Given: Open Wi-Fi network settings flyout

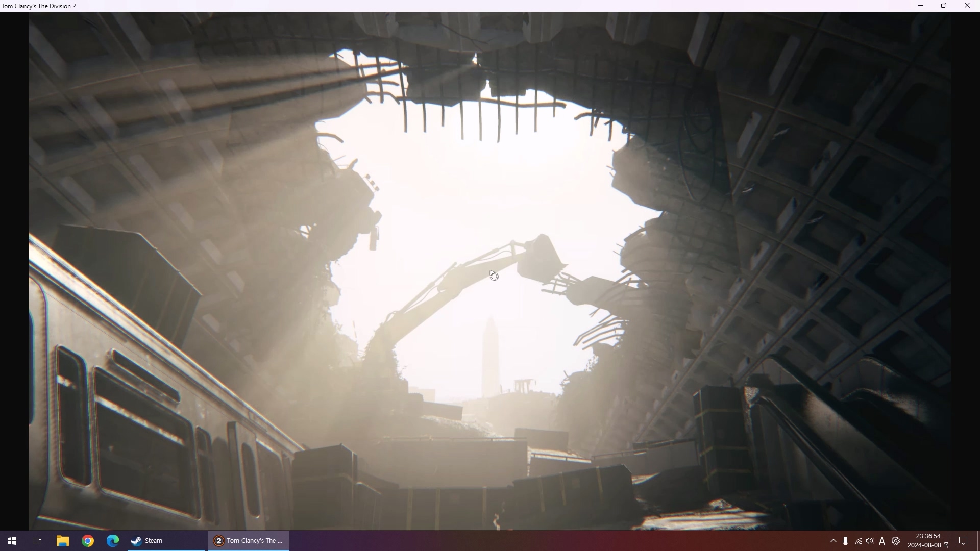Looking at the screenshot, I should click(859, 541).
